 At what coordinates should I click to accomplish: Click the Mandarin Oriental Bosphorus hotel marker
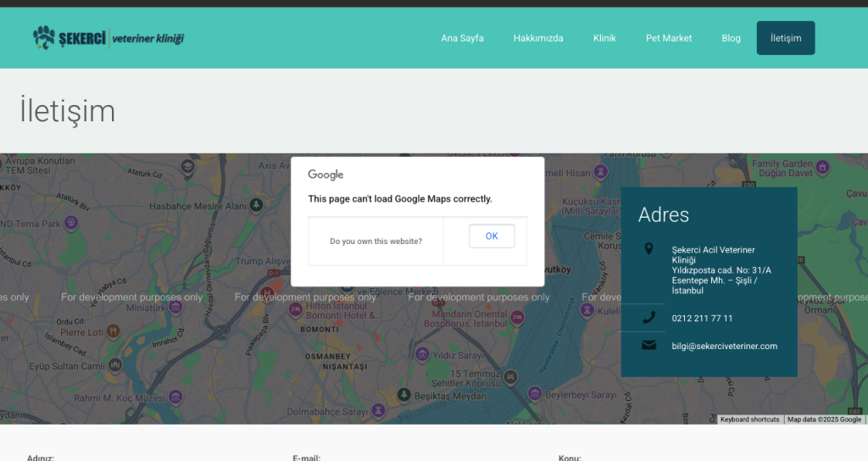[x=517, y=317]
